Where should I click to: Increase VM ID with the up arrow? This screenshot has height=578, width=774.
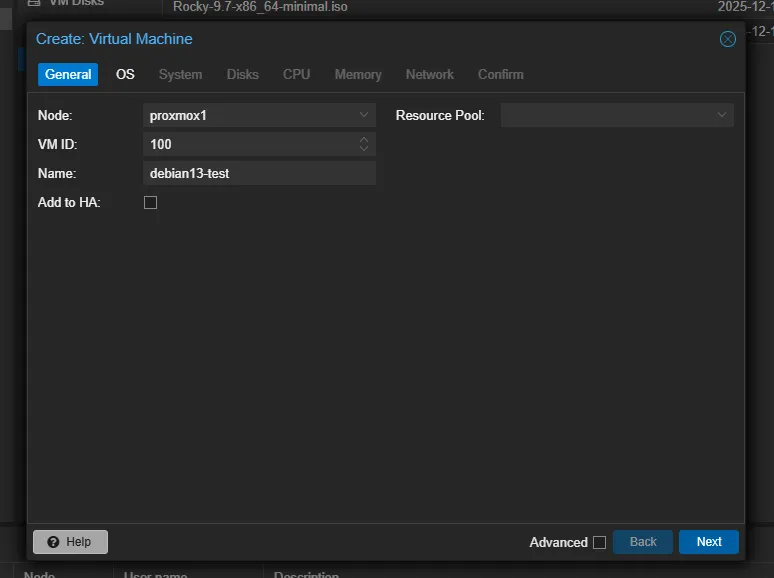click(x=364, y=140)
